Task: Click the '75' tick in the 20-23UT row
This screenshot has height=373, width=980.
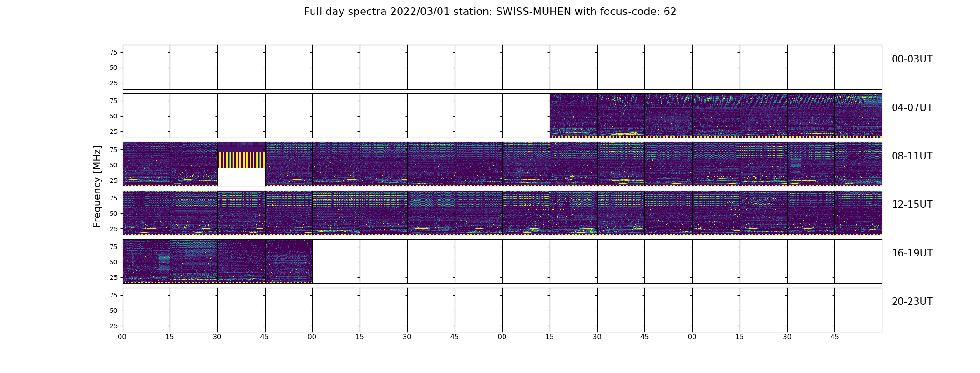Action: 113,295
